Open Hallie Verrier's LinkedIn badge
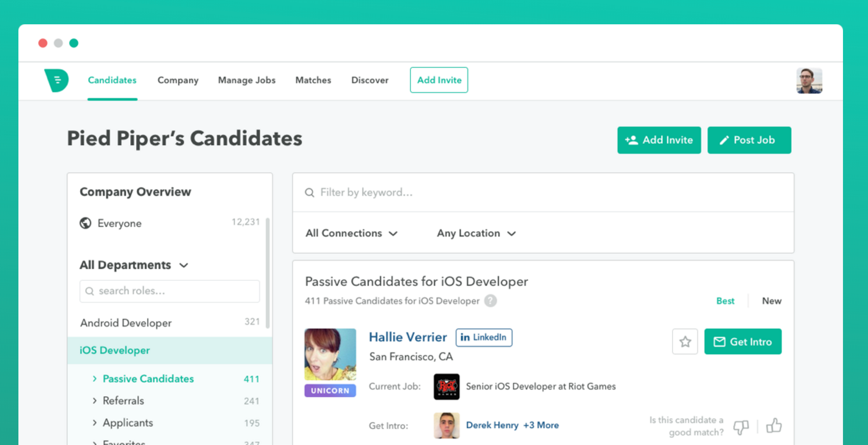 (x=483, y=337)
